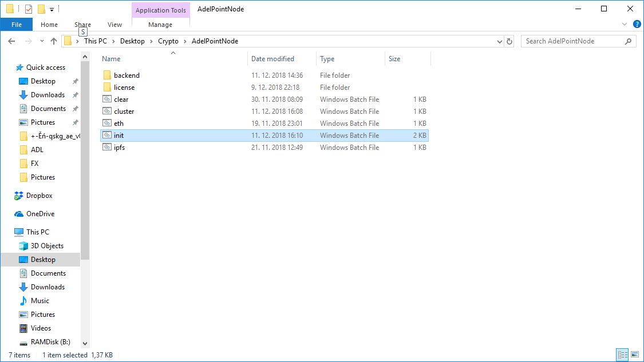
Task: Select the ipfs batch file icon
Action: pos(107,147)
